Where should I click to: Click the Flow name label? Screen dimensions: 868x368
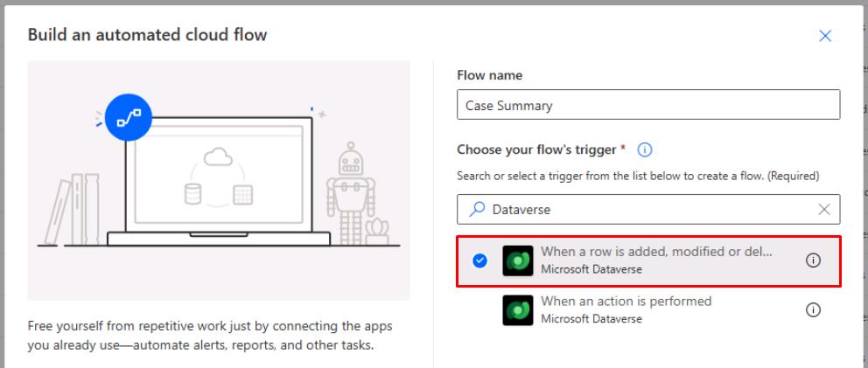(x=489, y=75)
